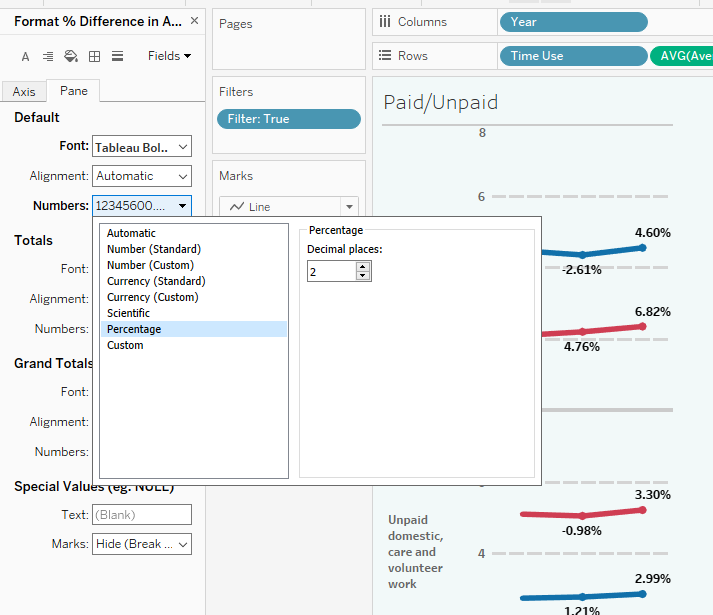Viewport: 713px width, 615px height.
Task: Click the Unpaid domestic, care and volunteer work header
Action: click(416, 552)
